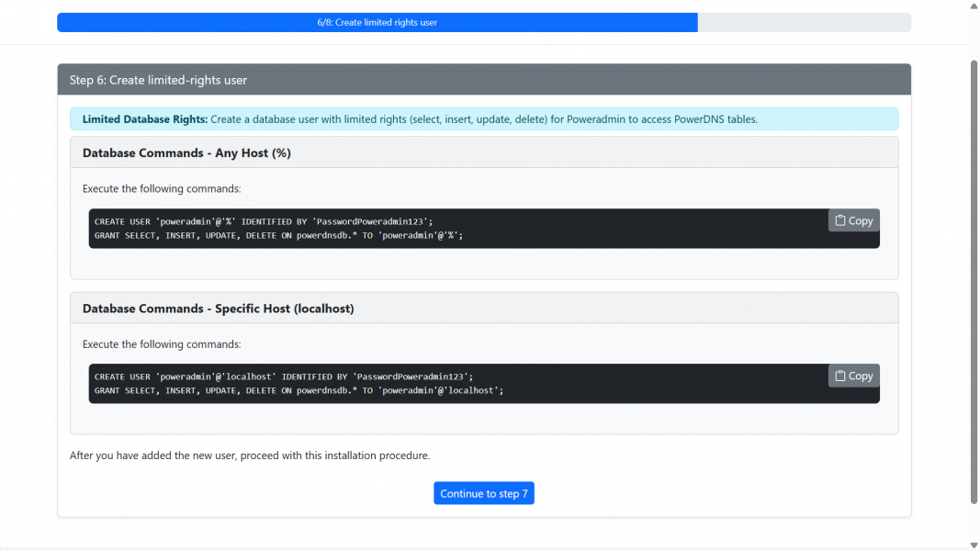The height and width of the screenshot is (551, 980).
Task: Select the 'Database Commands - Specific Host (localhost)' heading
Action: click(218, 309)
